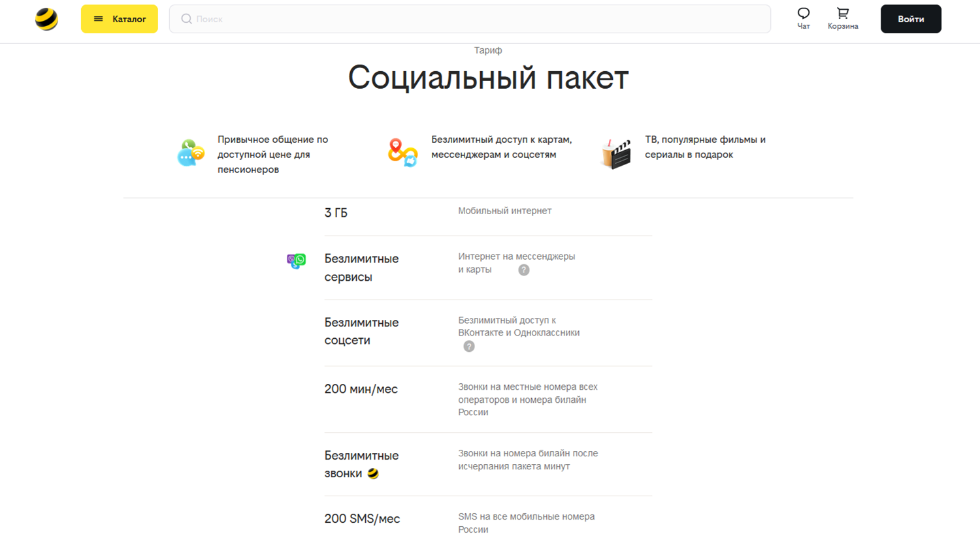
Task: Click the Безлимитные соцсети row title
Action: click(x=361, y=332)
